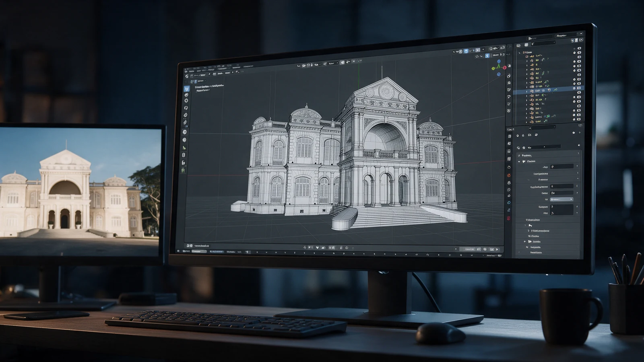644x362 pixels.
Task: Collapse the top-level collection arrow in the outliner
Action: coord(519,53)
